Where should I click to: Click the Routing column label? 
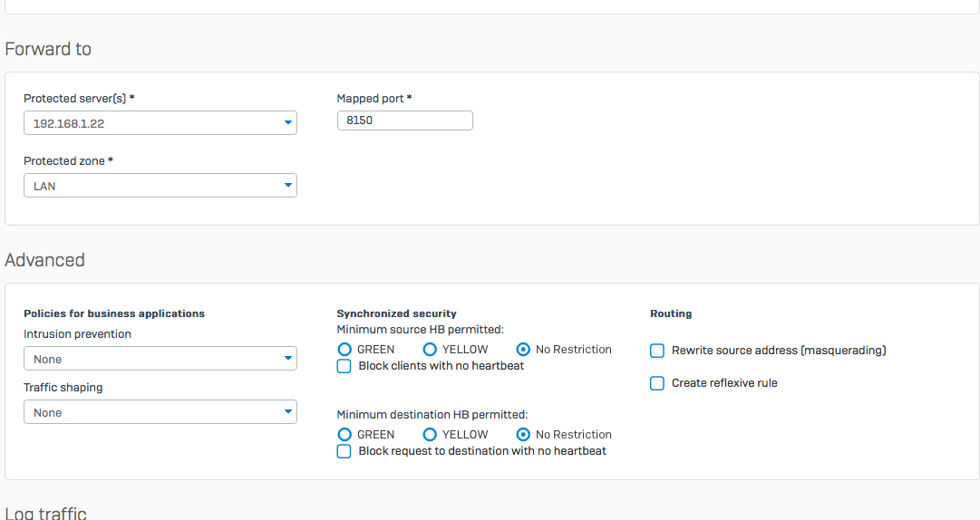671,313
